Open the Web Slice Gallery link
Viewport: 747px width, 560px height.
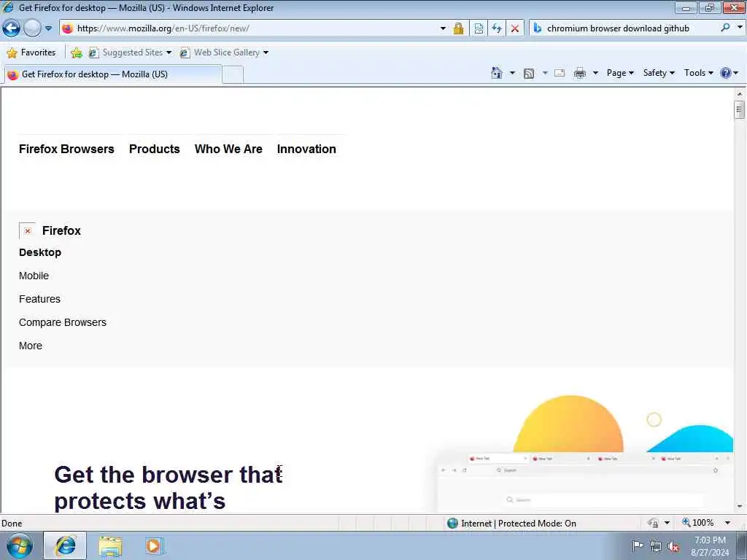point(224,52)
